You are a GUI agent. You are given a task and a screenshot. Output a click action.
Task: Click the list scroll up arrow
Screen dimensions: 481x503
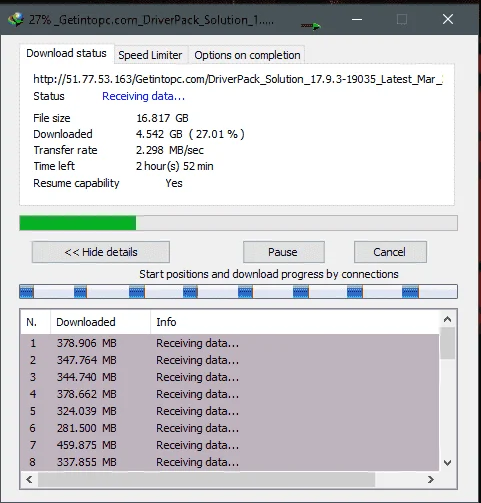pos(447,319)
